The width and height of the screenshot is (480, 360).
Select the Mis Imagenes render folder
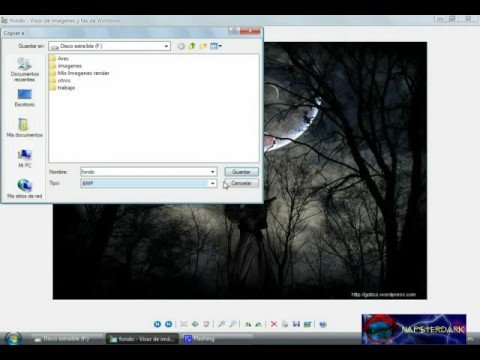click(79, 73)
